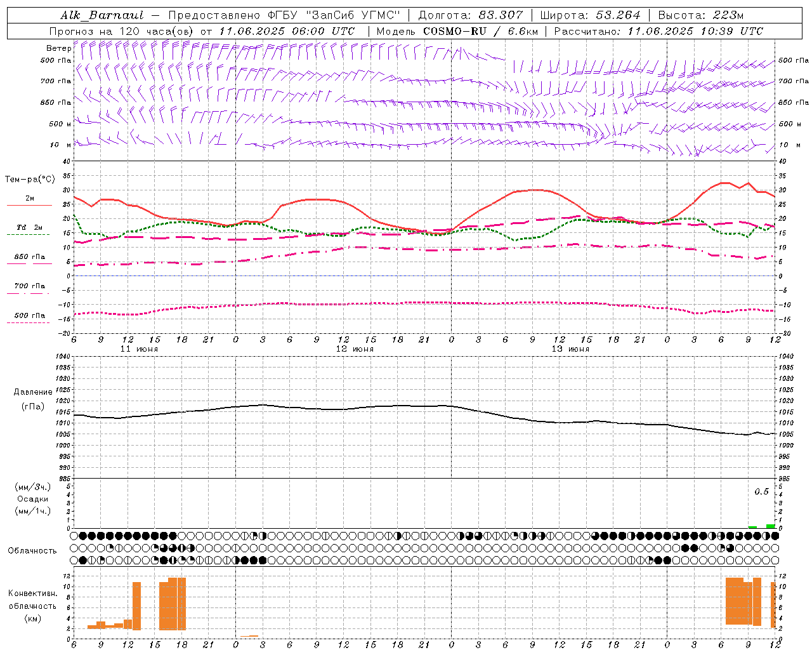The image size is (812, 650).
Task: Click the solid red line under 2м legend
Action: 29,206
